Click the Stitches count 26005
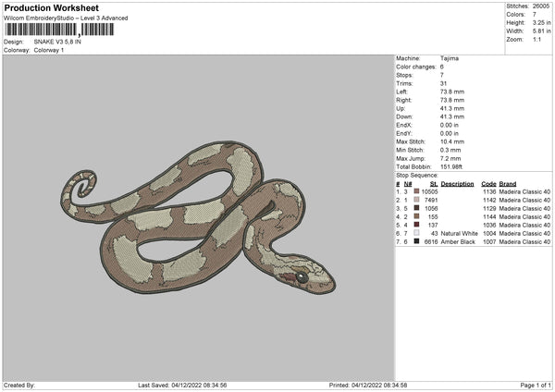This screenshot has width=555, height=392. tap(542, 6)
